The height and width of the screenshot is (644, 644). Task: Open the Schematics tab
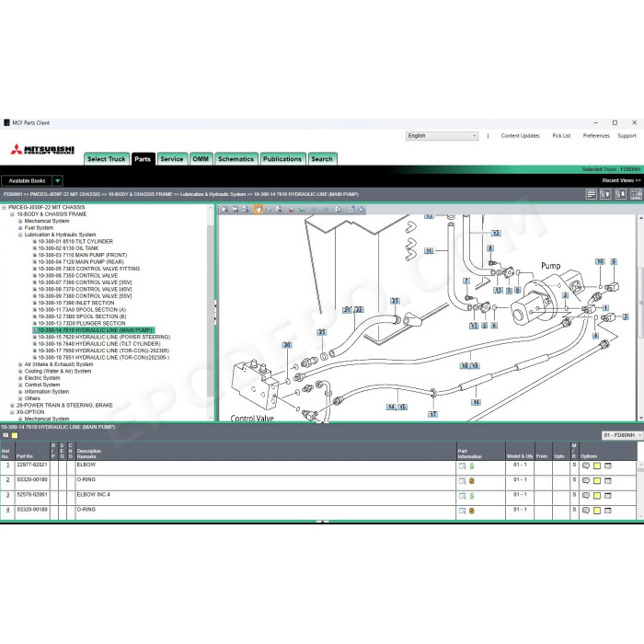(x=236, y=159)
